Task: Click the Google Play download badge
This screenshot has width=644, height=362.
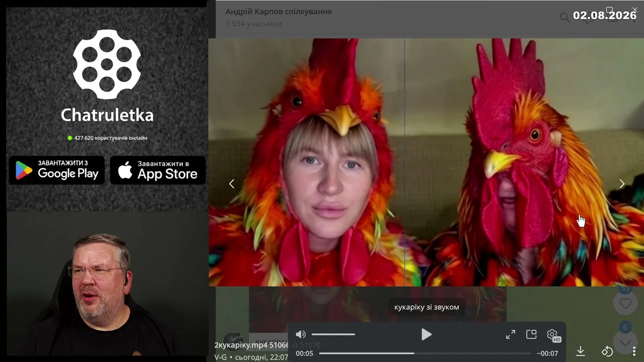Action: pyautogui.click(x=57, y=170)
